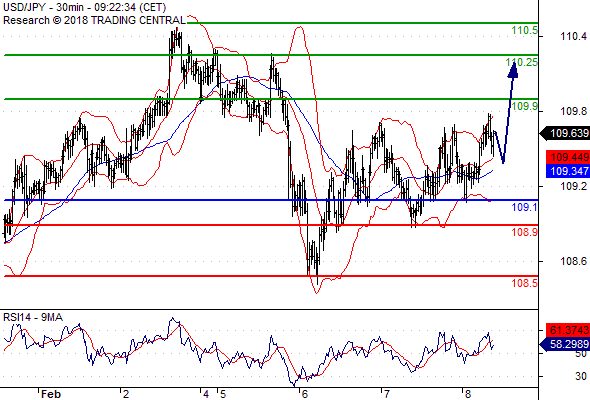This screenshot has height=400, width=590.
Task: Click the blue 109.1 pivot label
Action: pos(525,207)
